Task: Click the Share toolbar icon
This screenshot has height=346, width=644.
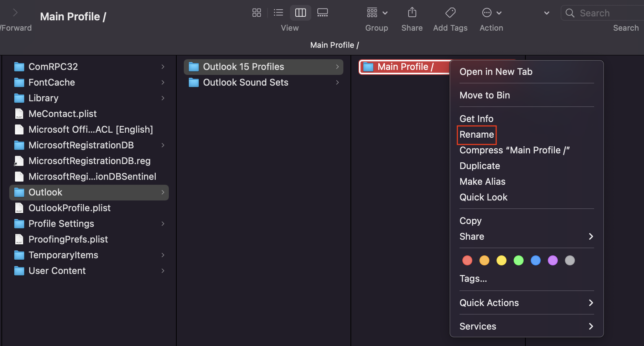Action: [412, 13]
